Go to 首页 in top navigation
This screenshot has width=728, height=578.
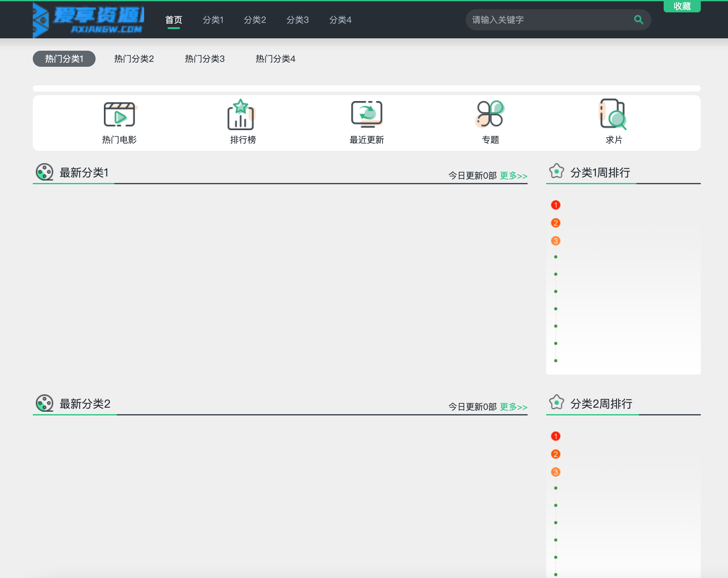tap(173, 20)
